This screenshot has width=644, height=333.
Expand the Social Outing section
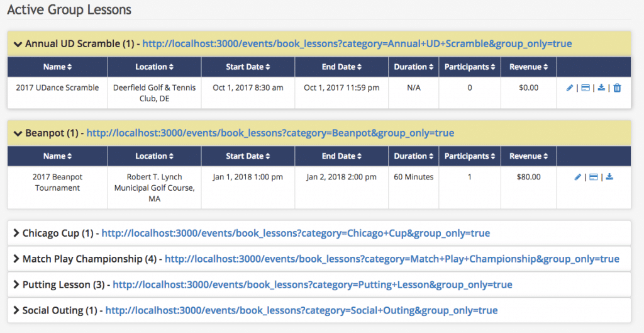[x=16, y=310]
